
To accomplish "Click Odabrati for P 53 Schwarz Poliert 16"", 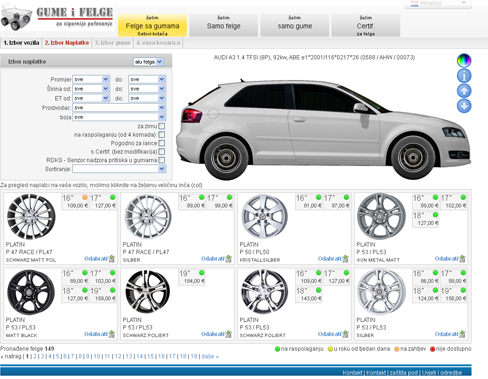I will pyautogui.click(x=330, y=334).
